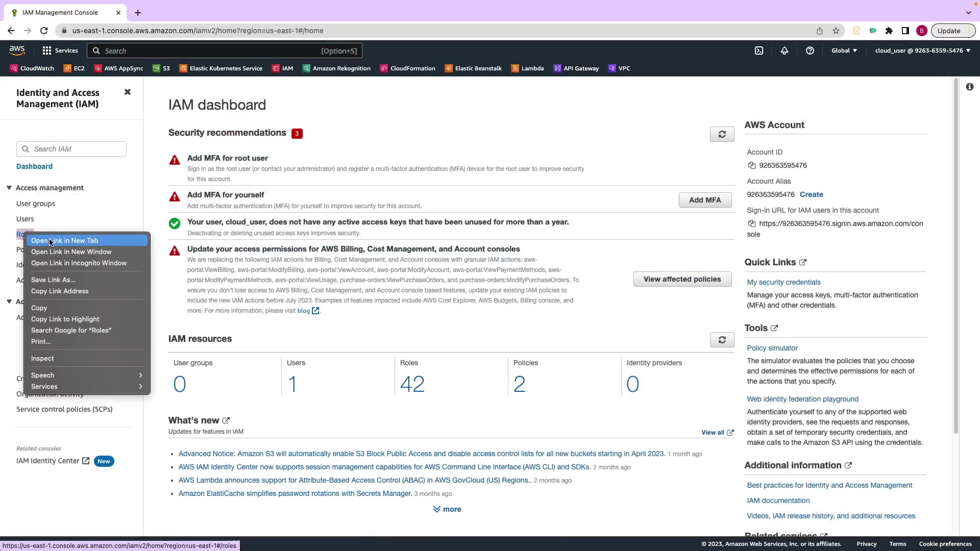Copy the sign-in URL using copy icon
Image resolution: width=980 pixels, height=551 pixels.
(x=751, y=223)
